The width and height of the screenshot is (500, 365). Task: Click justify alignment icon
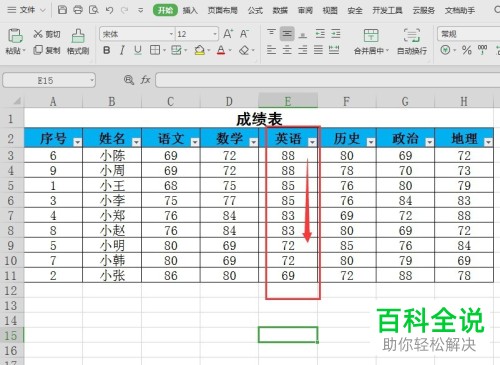point(318,50)
